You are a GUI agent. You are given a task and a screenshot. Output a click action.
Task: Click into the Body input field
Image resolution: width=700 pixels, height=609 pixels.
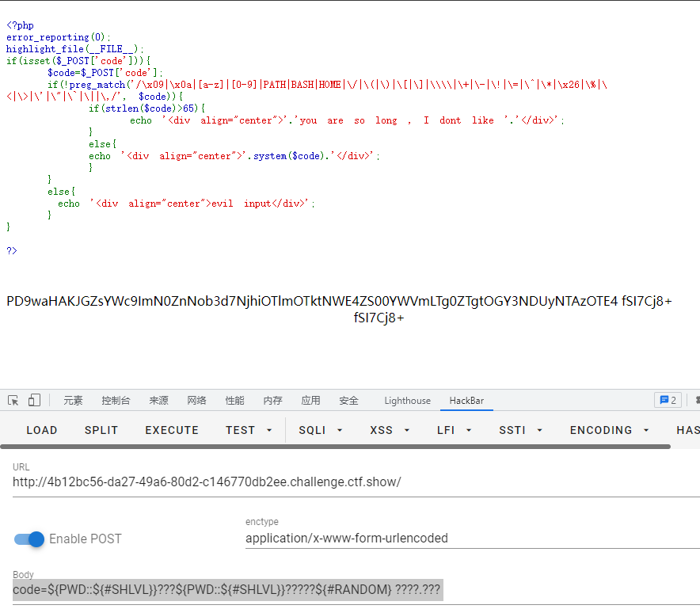tap(356, 590)
